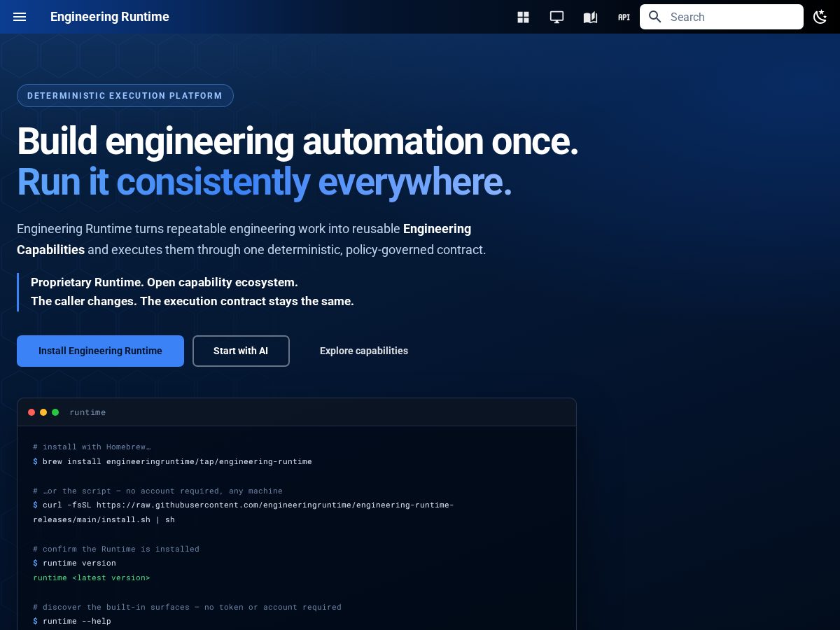Click the red dot in terminal header

tap(31, 412)
